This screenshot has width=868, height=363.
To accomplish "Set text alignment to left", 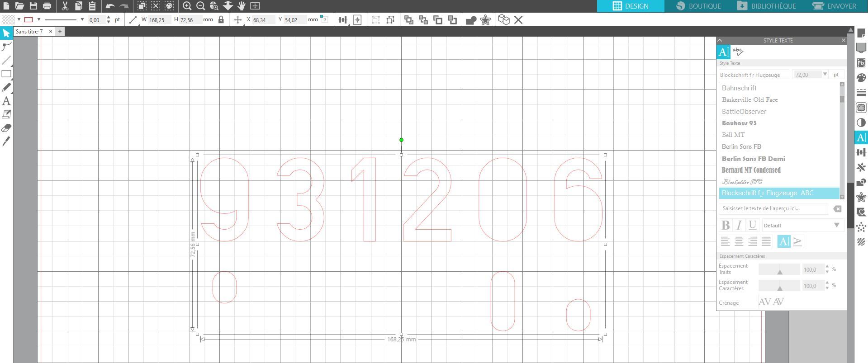I will tap(725, 241).
